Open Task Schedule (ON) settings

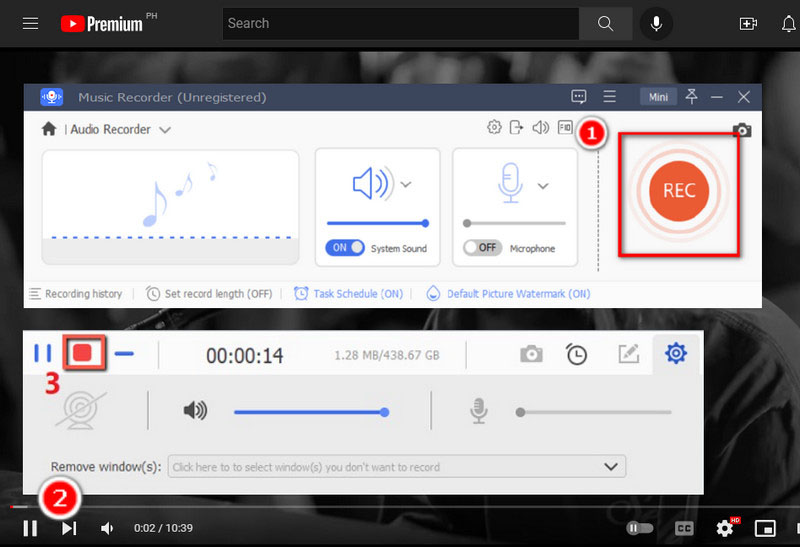[x=348, y=294]
